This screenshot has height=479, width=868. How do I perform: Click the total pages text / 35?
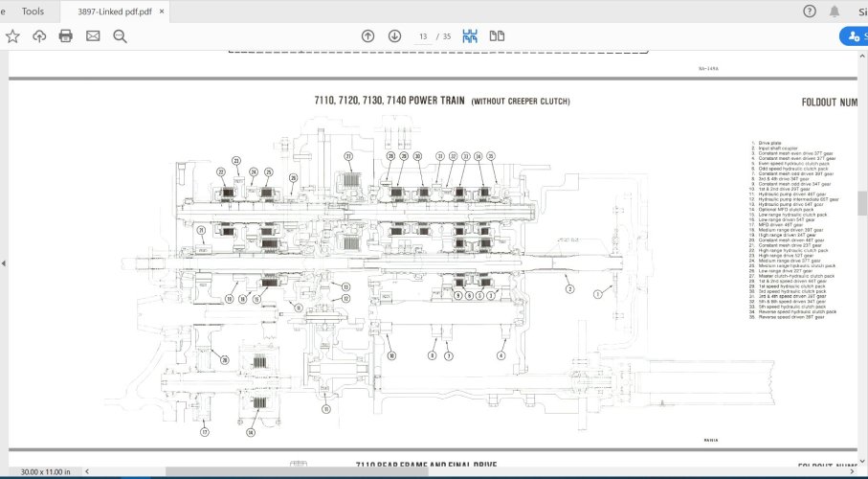tap(443, 36)
